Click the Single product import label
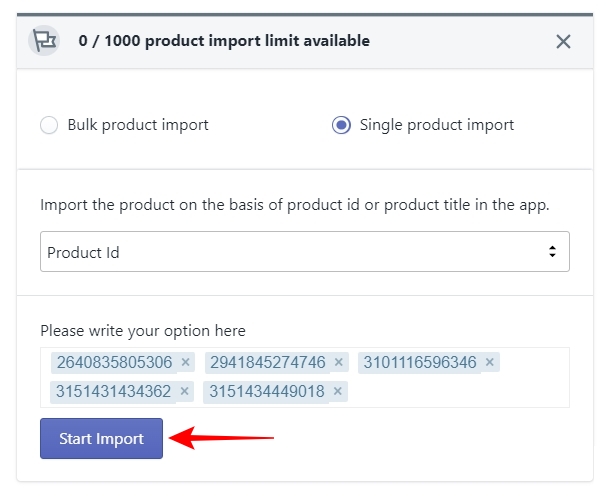 436,125
